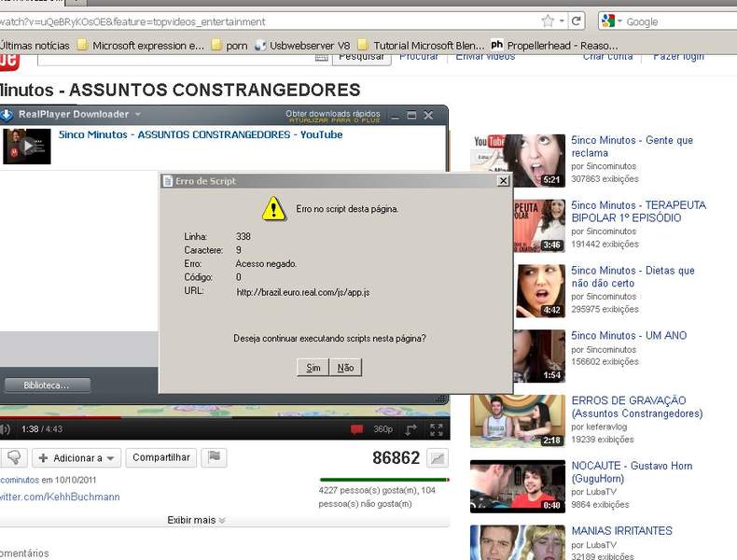Open the 360p quality selector
Screen dimensions: 737x560
382,428
